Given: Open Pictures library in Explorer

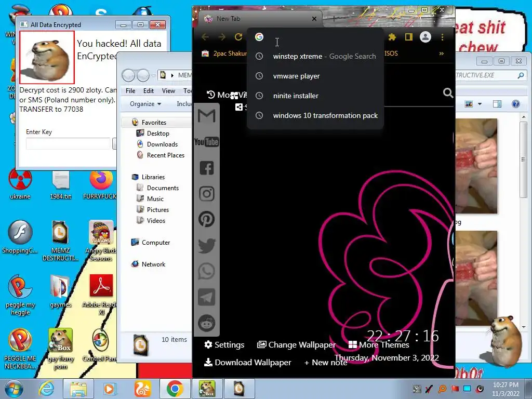Looking at the screenshot, I should coord(157,210).
